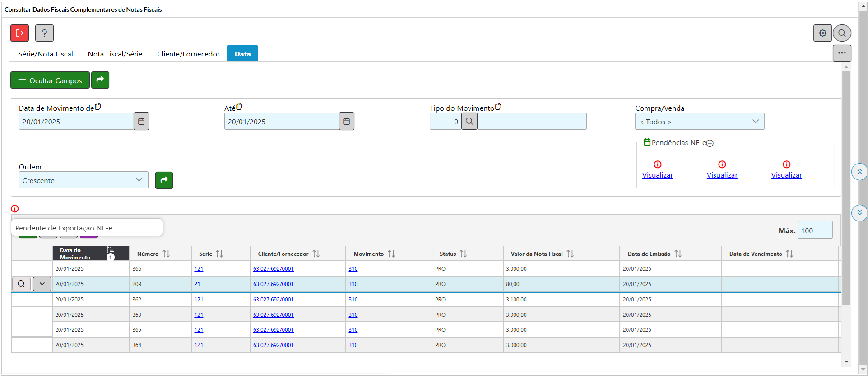Click green arrow button beside Ordem dropdown
868x376 pixels.
(164, 180)
